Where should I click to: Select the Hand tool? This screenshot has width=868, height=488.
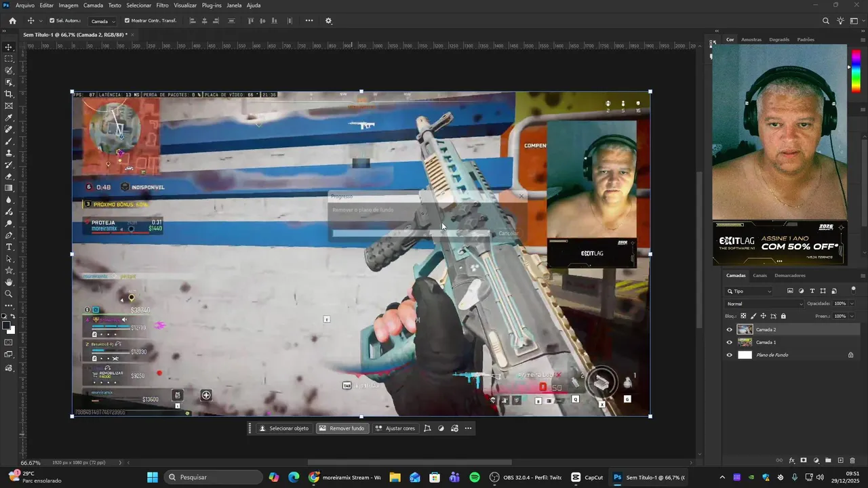point(9,282)
